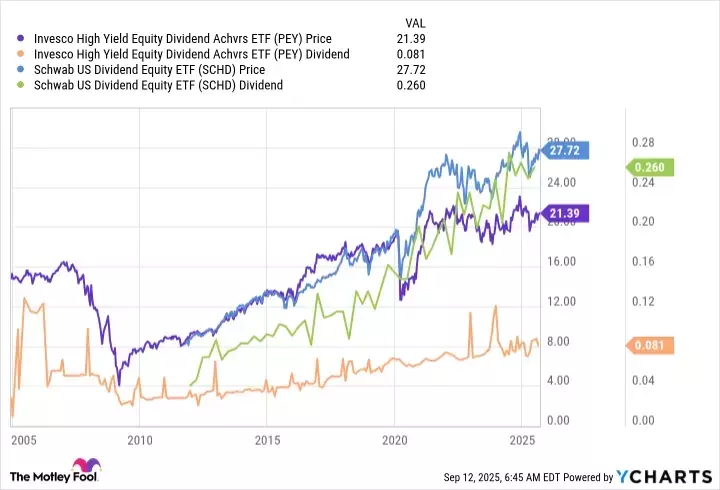Click the purple PEY Price legend dot

coord(22,37)
